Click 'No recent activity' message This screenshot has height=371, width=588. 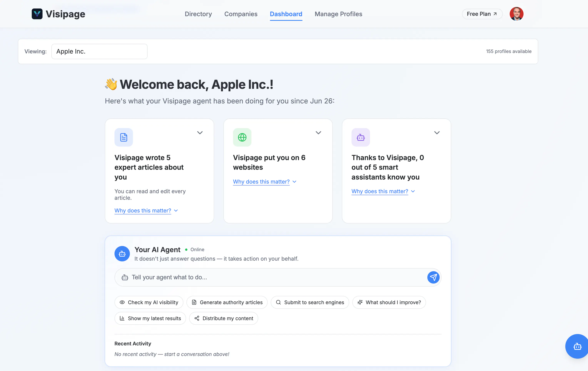point(172,354)
